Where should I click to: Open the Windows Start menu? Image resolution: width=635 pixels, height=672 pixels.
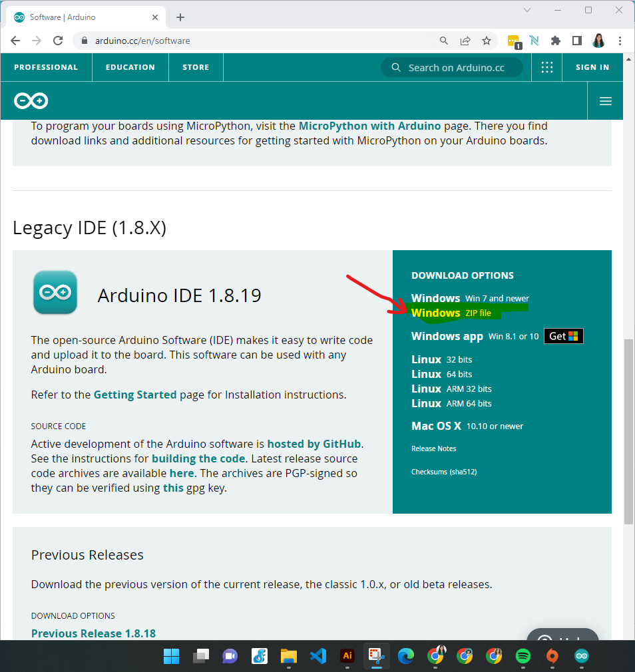(172, 656)
